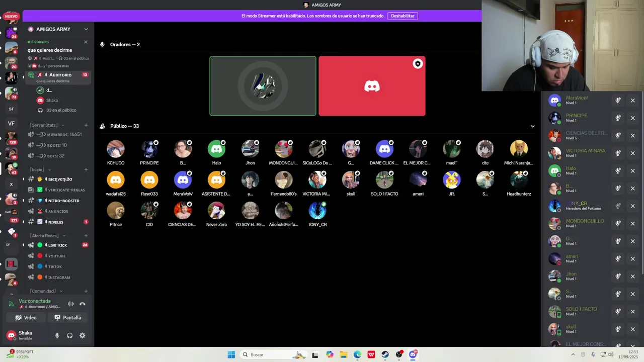Open Never Zero audience avatar
644x362 pixels.
pos(216,211)
